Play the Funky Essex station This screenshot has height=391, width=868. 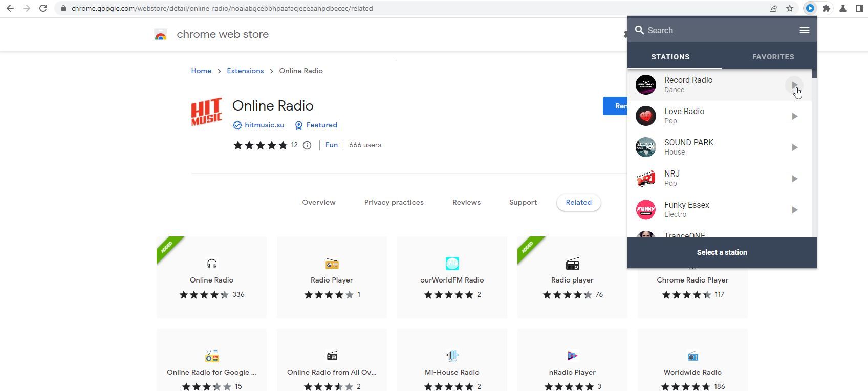[x=794, y=210]
